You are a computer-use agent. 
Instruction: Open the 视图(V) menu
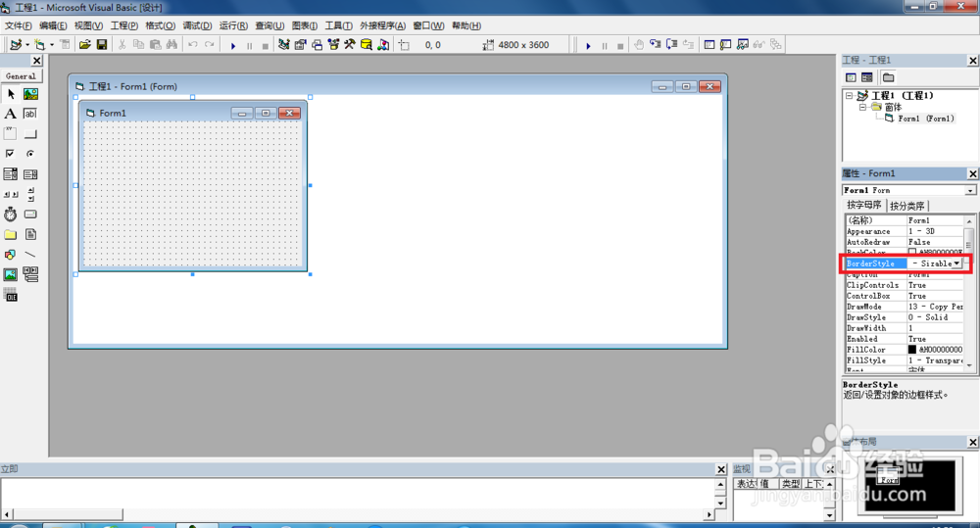(88, 25)
